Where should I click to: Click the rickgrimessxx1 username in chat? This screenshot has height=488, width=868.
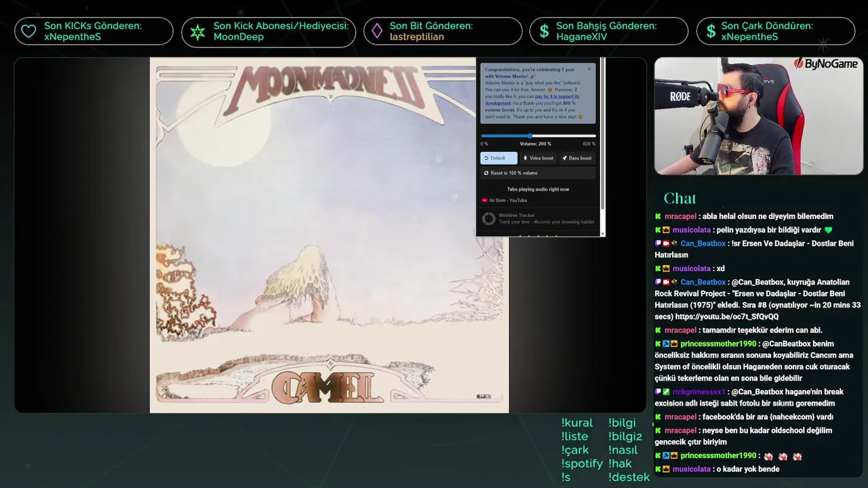click(x=698, y=392)
